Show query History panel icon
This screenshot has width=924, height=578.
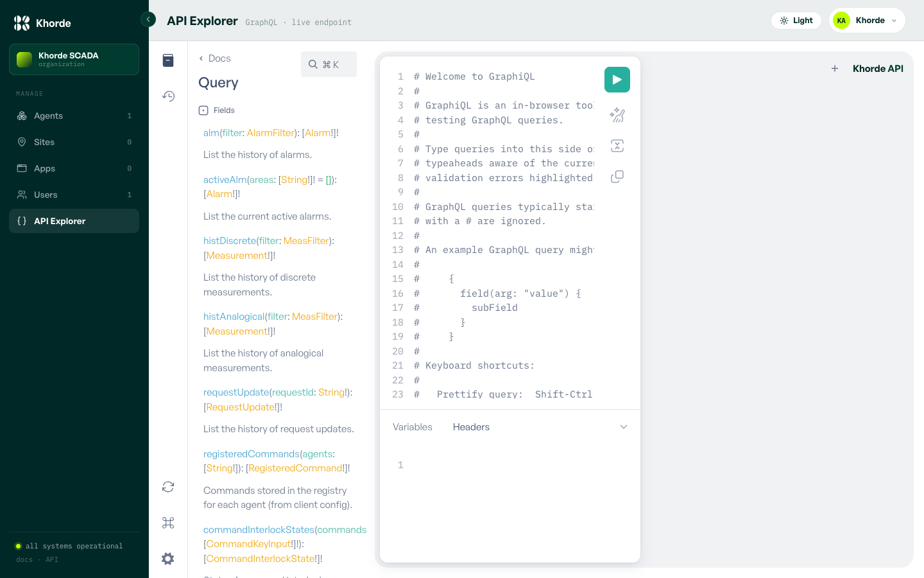[168, 96]
